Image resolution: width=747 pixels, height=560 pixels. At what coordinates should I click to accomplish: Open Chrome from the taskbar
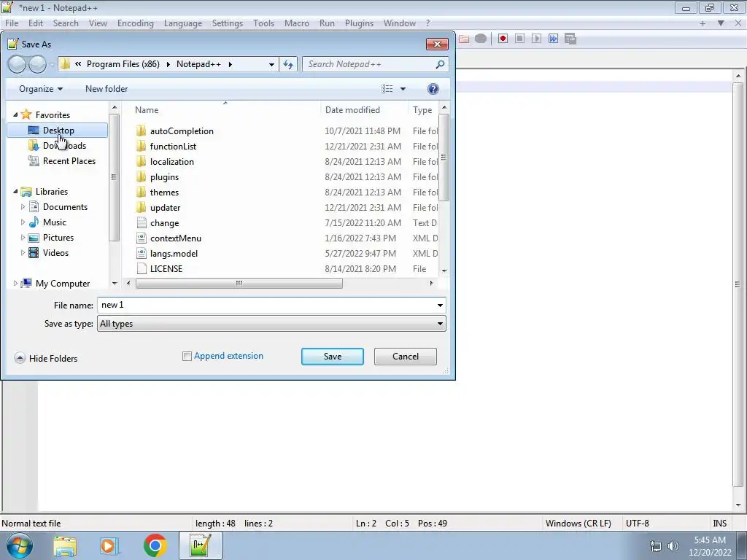coord(155,546)
